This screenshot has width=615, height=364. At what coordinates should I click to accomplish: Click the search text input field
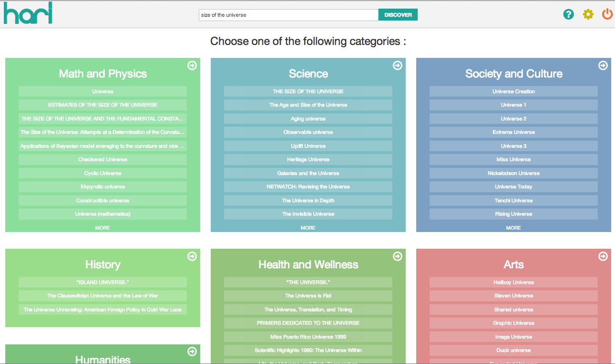coord(288,15)
